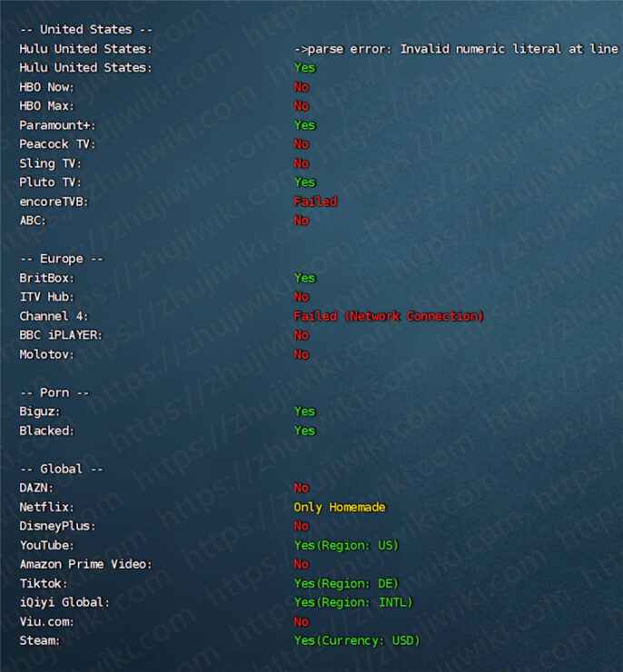Click the No result for ABC
Image resolution: width=623 pixels, height=672 pixels.
click(302, 221)
